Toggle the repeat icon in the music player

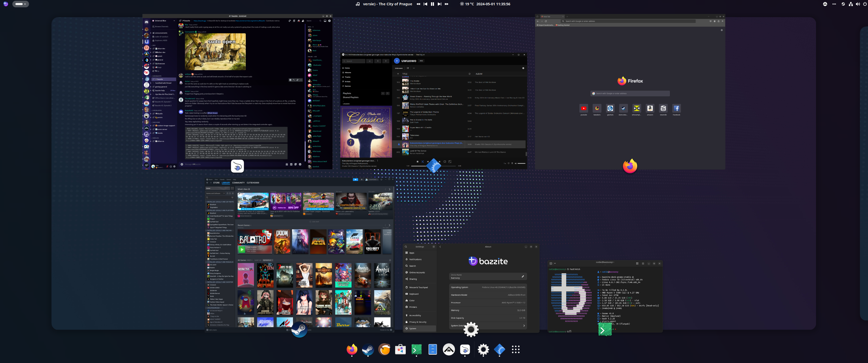tap(445, 162)
